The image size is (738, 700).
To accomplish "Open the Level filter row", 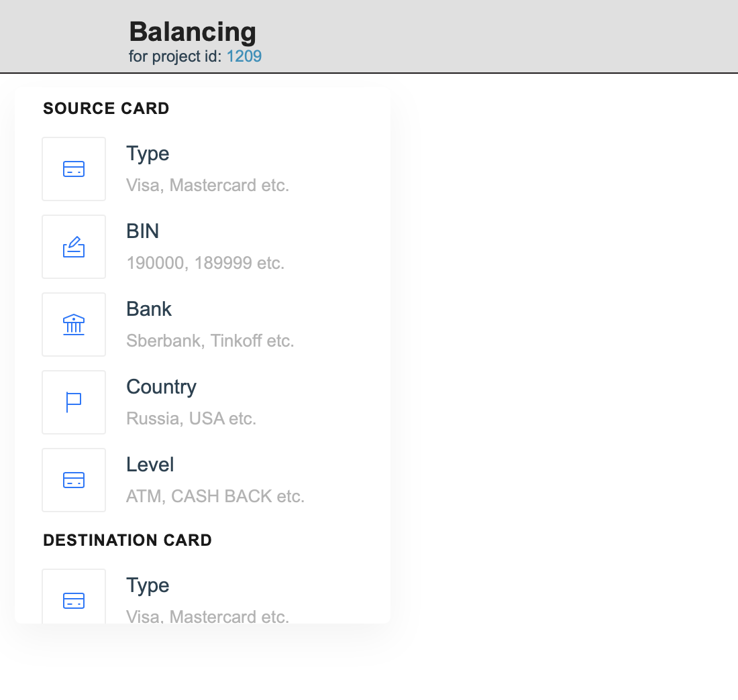I will 201,480.
